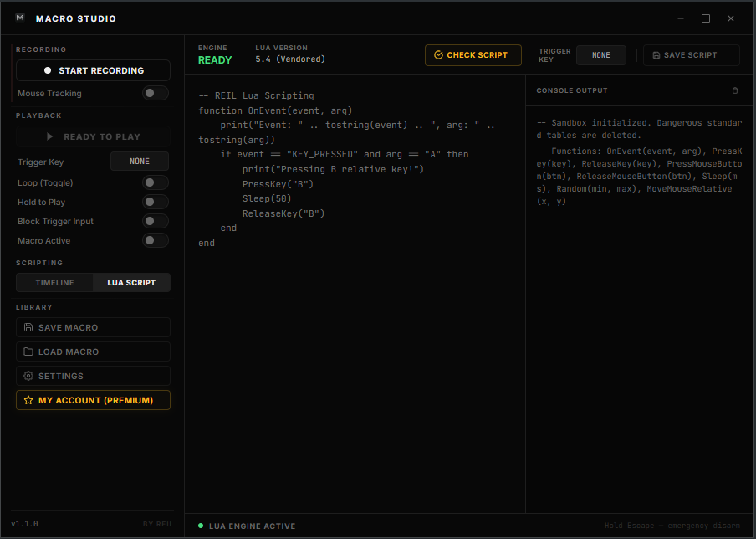Click the 'Sandbox initialized' console message
This screenshot has width=756, height=539.
(639, 129)
